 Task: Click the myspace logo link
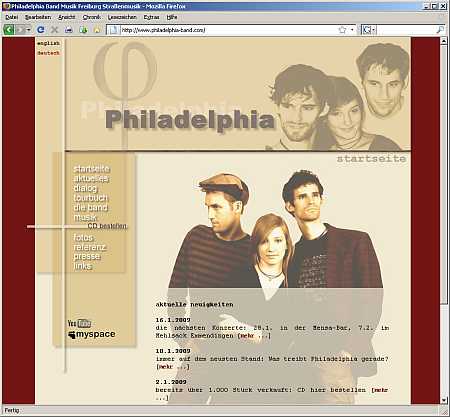[92, 334]
